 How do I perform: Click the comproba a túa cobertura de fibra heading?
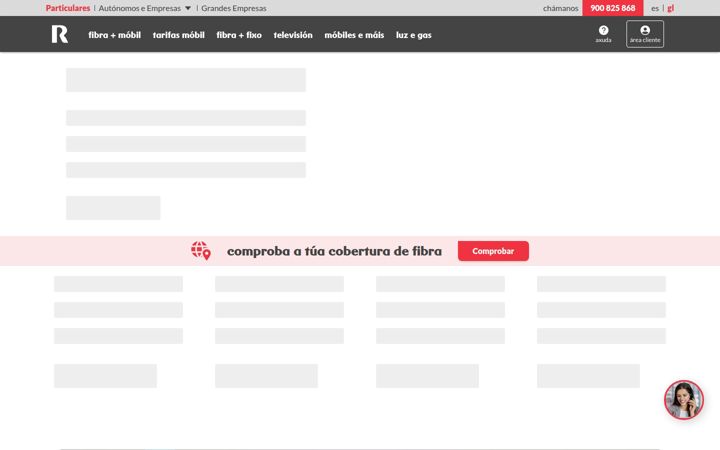[x=334, y=251]
